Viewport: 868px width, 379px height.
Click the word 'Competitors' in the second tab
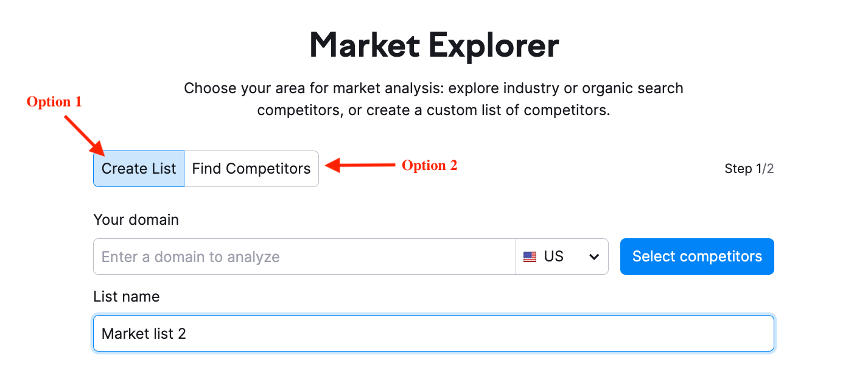268,169
